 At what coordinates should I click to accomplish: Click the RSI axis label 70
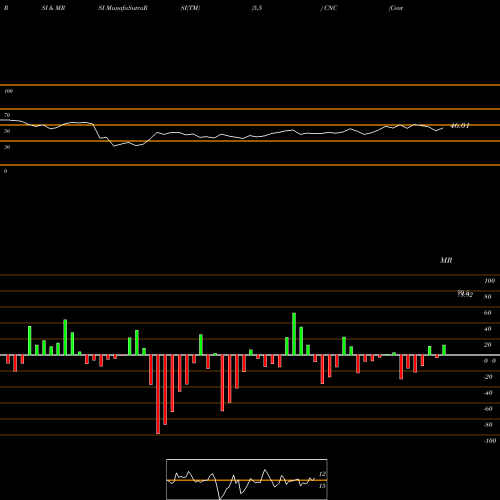[x=7, y=115]
